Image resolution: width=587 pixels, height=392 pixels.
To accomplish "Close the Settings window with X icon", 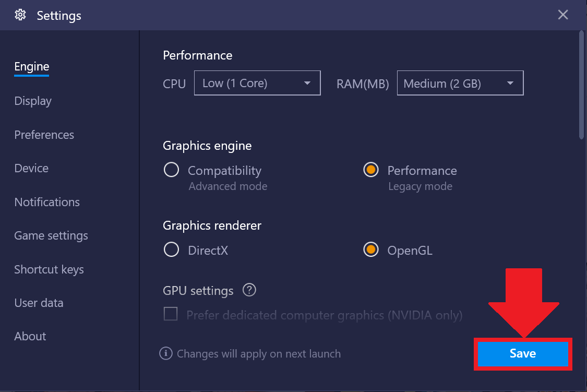I will [x=562, y=15].
